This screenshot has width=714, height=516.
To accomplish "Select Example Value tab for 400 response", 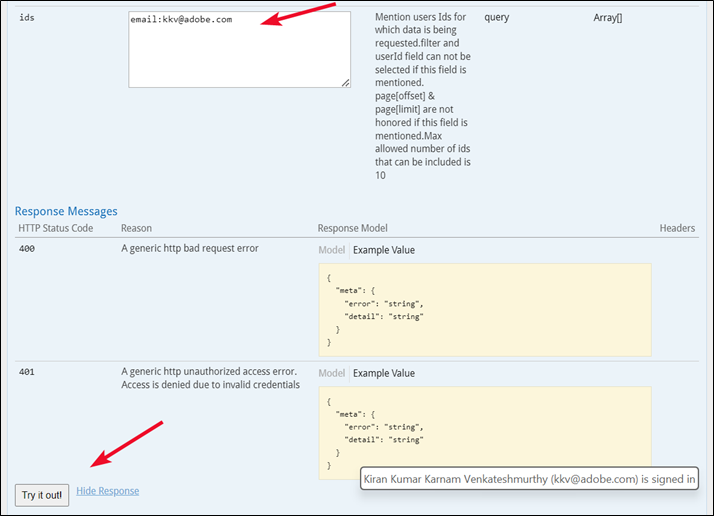I will tap(384, 250).
